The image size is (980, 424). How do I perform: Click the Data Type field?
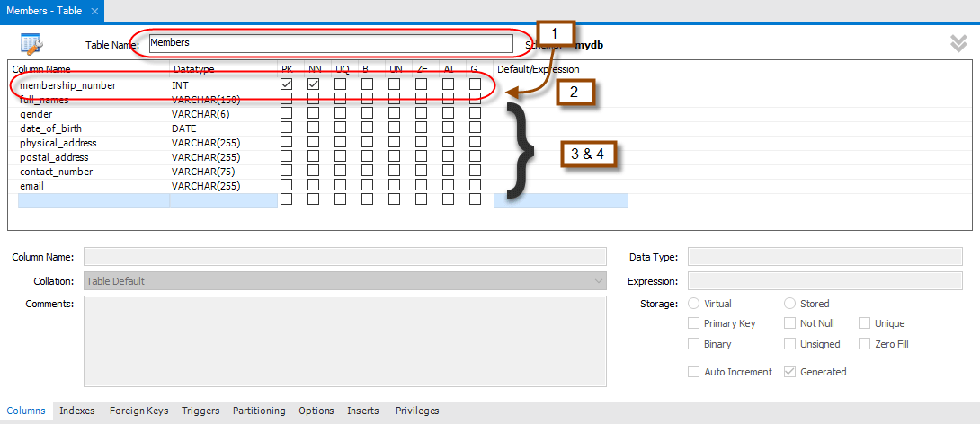(x=824, y=257)
